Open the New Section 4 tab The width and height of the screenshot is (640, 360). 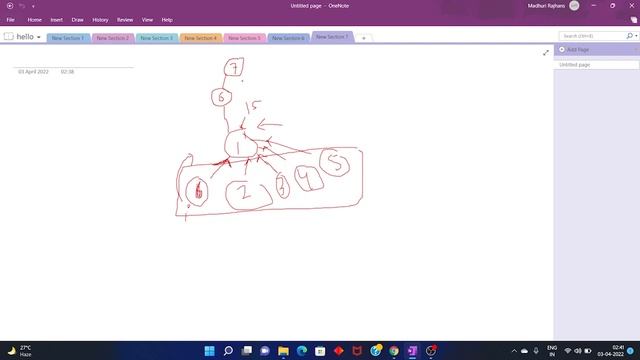pos(200,38)
